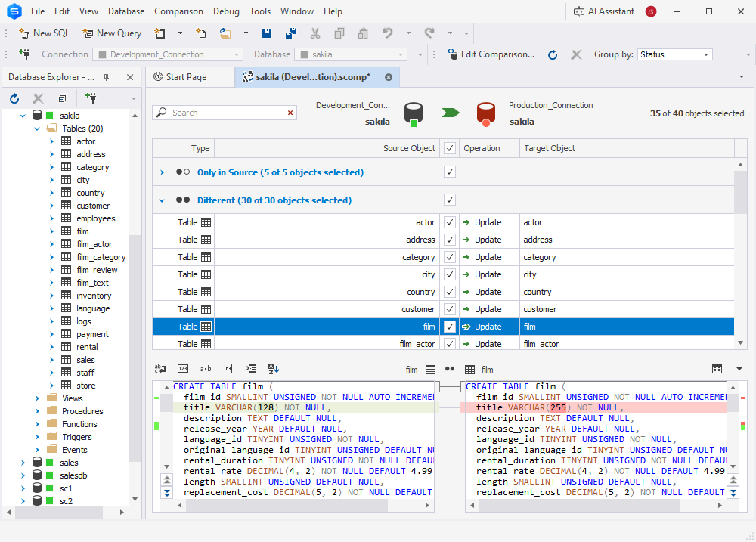Uncheck the customer table row checkbox

click(x=450, y=309)
